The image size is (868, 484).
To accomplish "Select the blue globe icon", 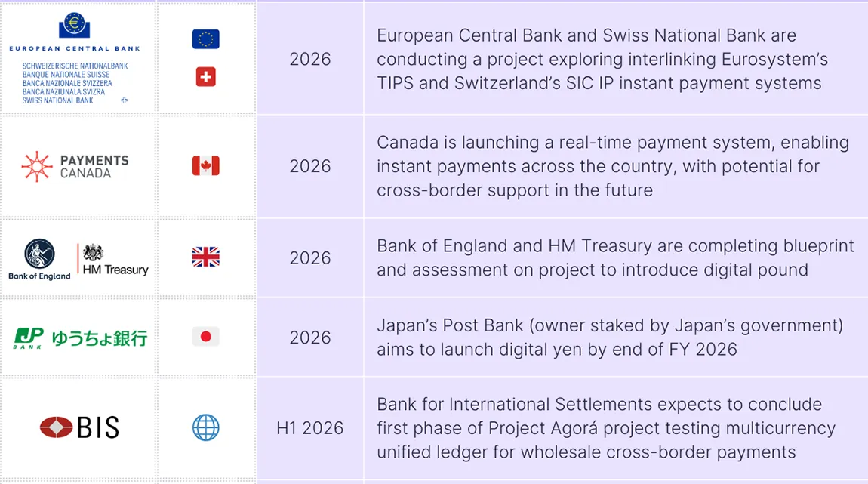I will click(205, 428).
